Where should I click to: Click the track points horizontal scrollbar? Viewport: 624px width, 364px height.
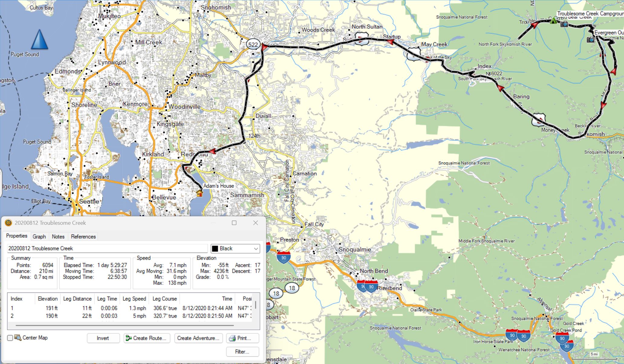[x=125, y=326]
